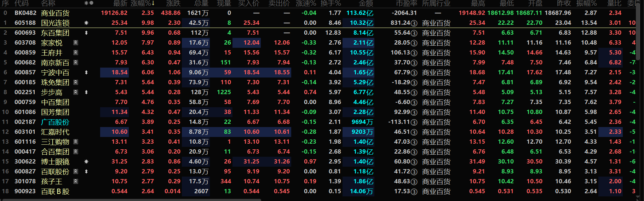
Task: Sort by the 涨幅% column header
Action: pyautogui.click(x=143, y=3)
